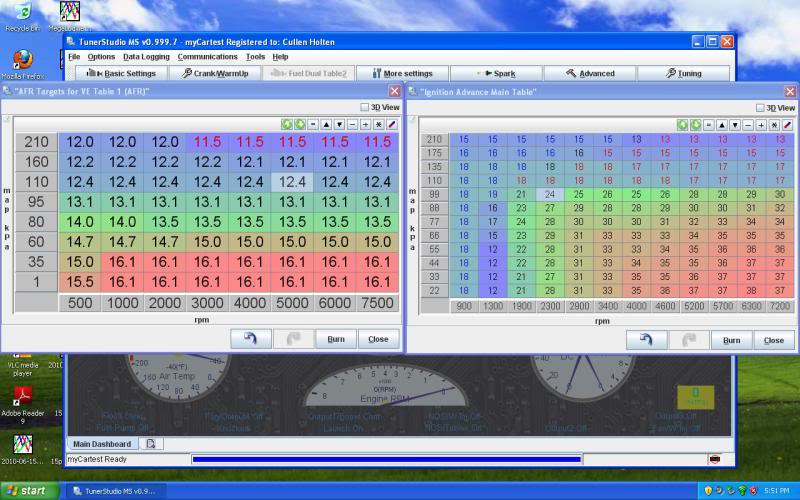Open the Spark toolbar dropdown
800x500 pixels.
[496, 73]
